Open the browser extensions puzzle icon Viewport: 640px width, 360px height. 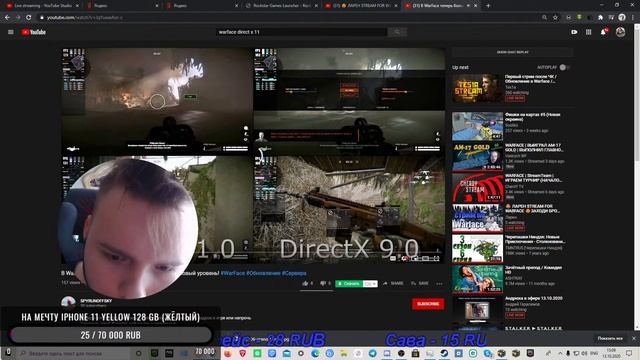[600, 18]
